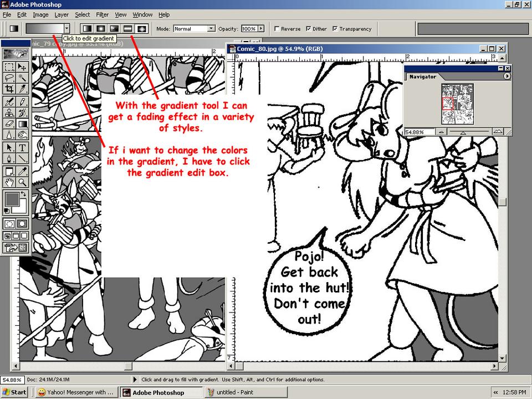Image resolution: width=532 pixels, height=399 pixels.
Task: Toggle the Dither checkbox
Action: click(309, 29)
